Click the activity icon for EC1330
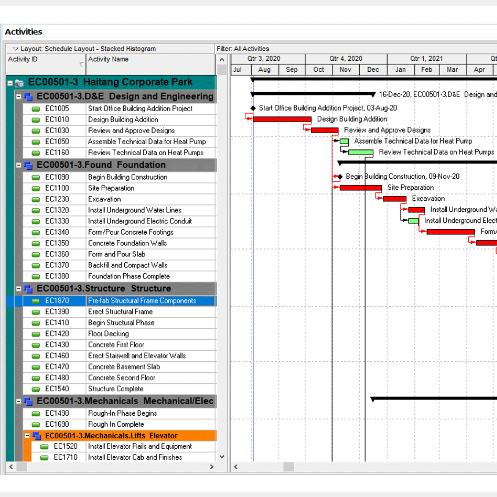The height and width of the screenshot is (497, 497). pyautogui.click(x=36, y=222)
